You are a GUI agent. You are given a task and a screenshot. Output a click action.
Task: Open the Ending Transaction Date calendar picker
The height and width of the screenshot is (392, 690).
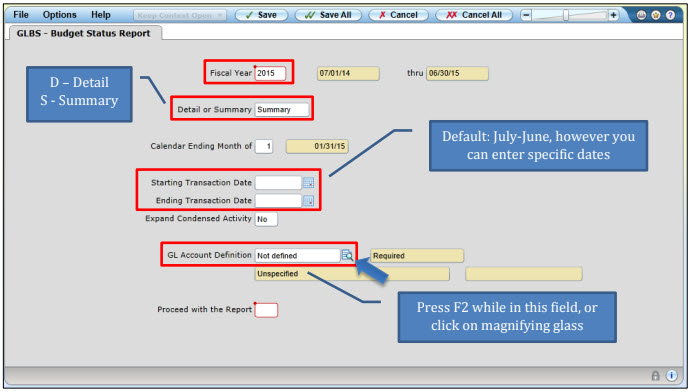pyautogui.click(x=308, y=201)
